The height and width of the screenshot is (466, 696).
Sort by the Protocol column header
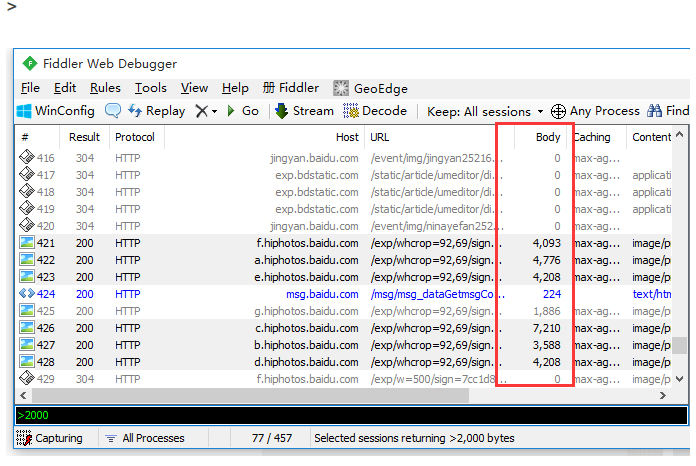[x=137, y=137]
